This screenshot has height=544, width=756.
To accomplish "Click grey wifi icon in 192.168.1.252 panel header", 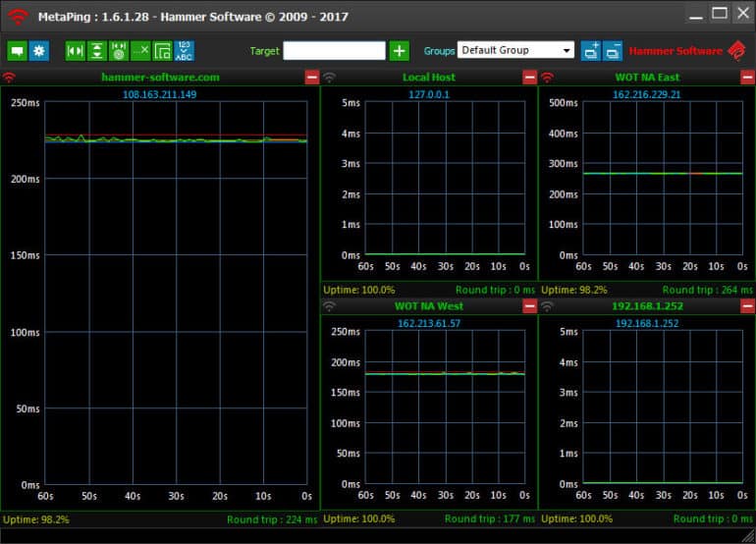I will pyautogui.click(x=547, y=306).
